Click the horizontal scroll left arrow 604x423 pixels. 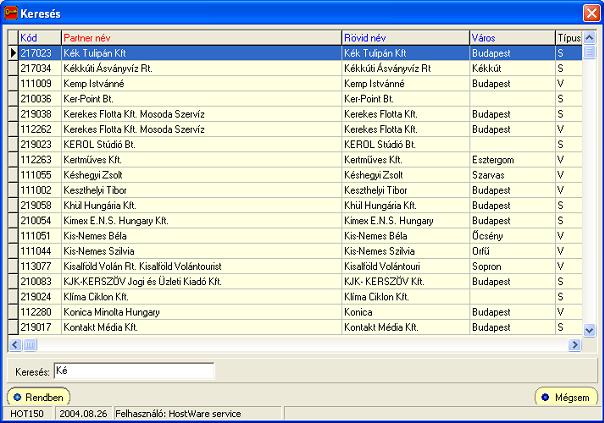(x=15, y=344)
